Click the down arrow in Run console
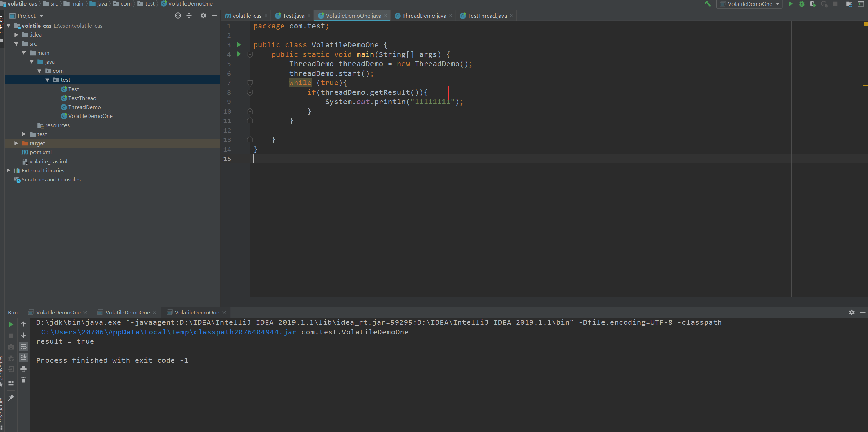Screen dimensions: 868x432 click(23, 335)
